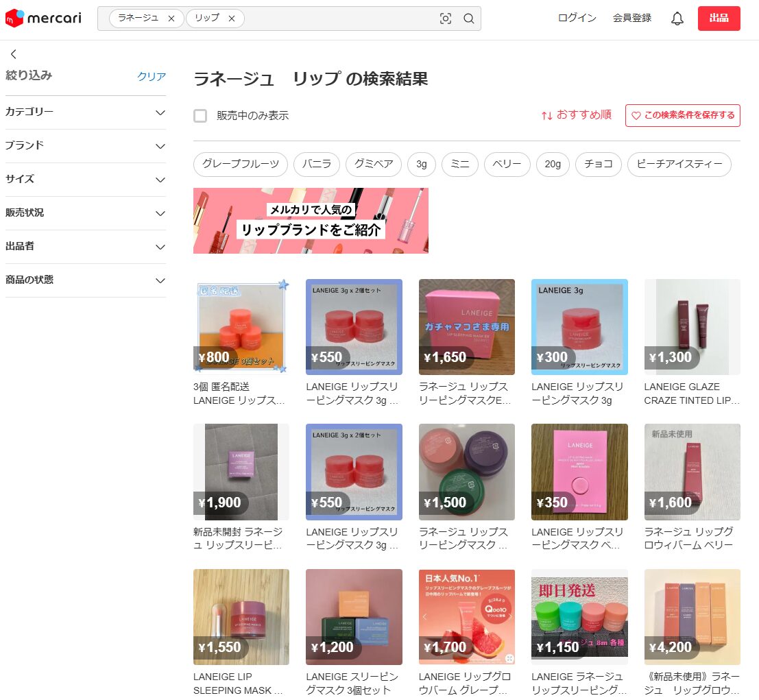Open the ¥1,300 Glaze Craze item

pos(692,327)
